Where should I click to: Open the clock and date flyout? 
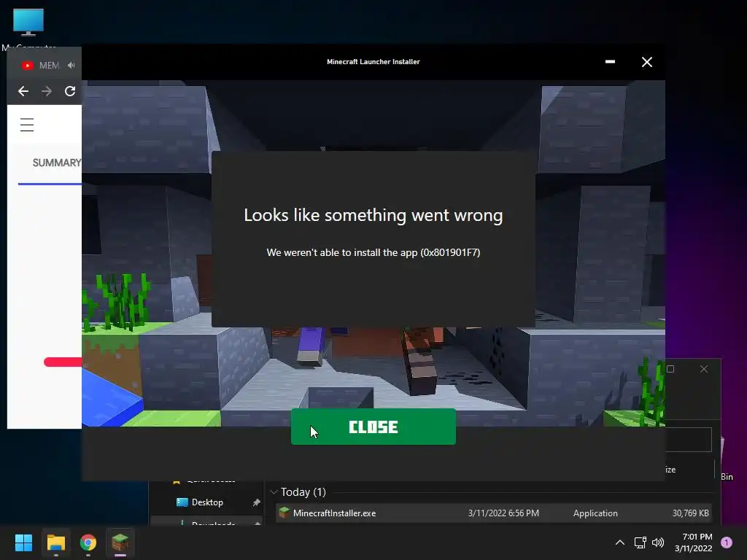693,542
